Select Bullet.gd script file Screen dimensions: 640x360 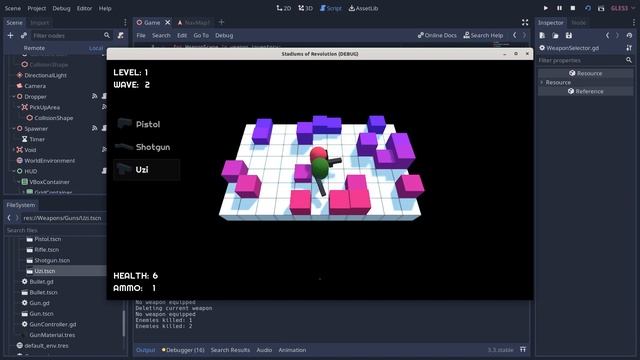coord(41,282)
